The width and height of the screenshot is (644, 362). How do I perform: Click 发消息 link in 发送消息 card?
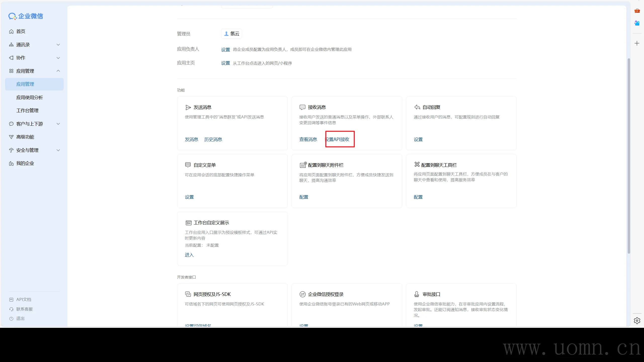[191, 140]
